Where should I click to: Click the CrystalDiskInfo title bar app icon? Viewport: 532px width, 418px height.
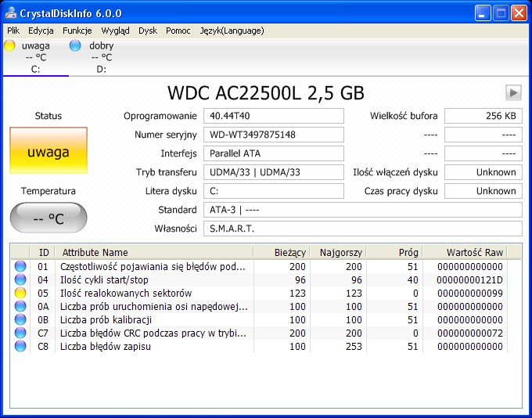click(x=11, y=13)
